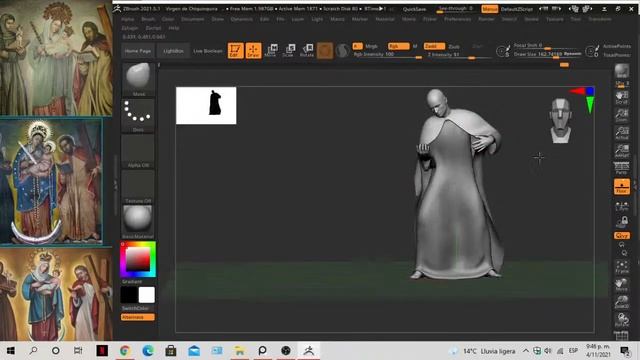
Task: Toggle the Persp perspective icon
Action: [x=622, y=168]
